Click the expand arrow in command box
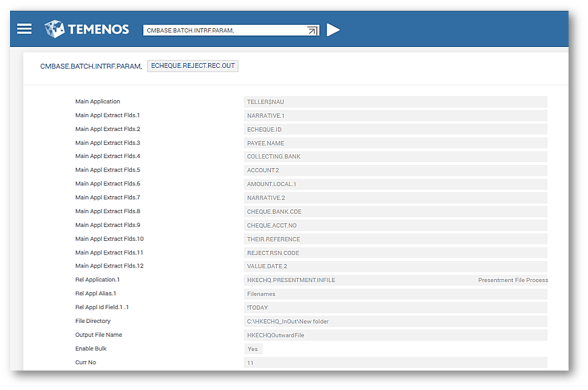Viewport: 588px width, 390px height. pyautogui.click(x=312, y=31)
